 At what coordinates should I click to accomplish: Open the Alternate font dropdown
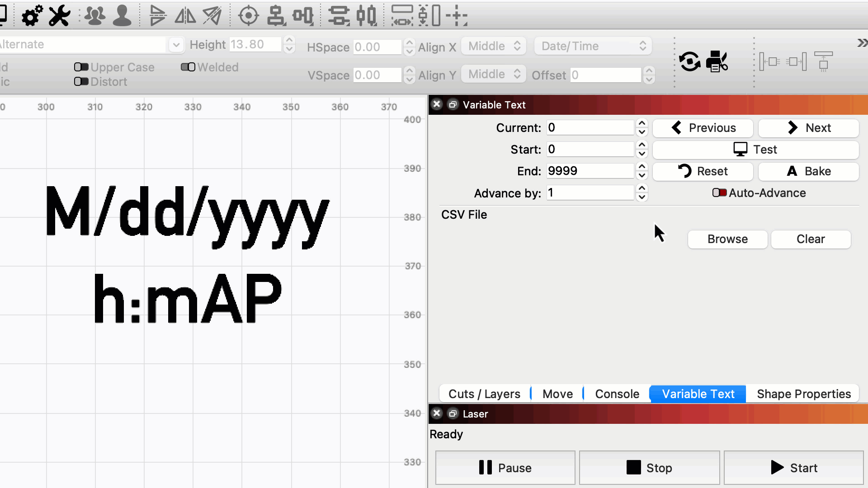pyautogui.click(x=176, y=44)
